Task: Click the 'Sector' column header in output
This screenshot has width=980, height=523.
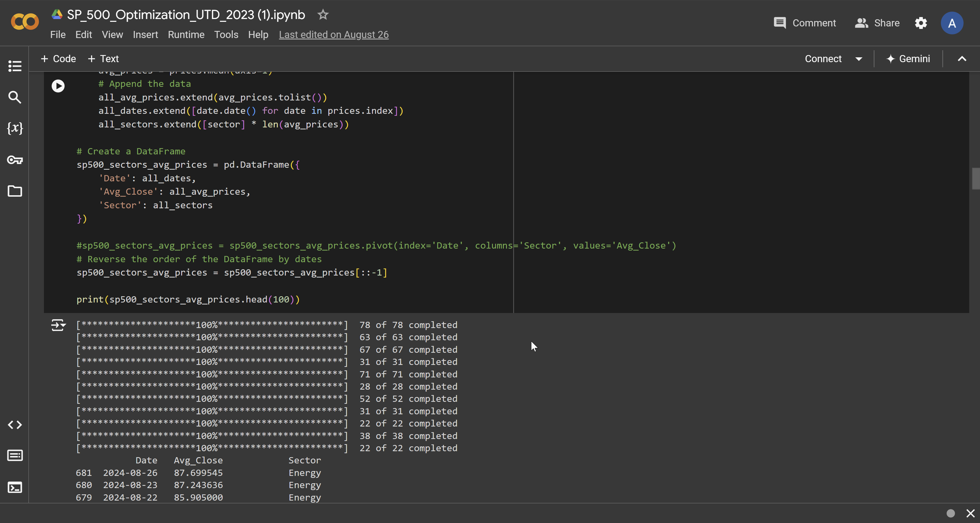Action: 304,460
